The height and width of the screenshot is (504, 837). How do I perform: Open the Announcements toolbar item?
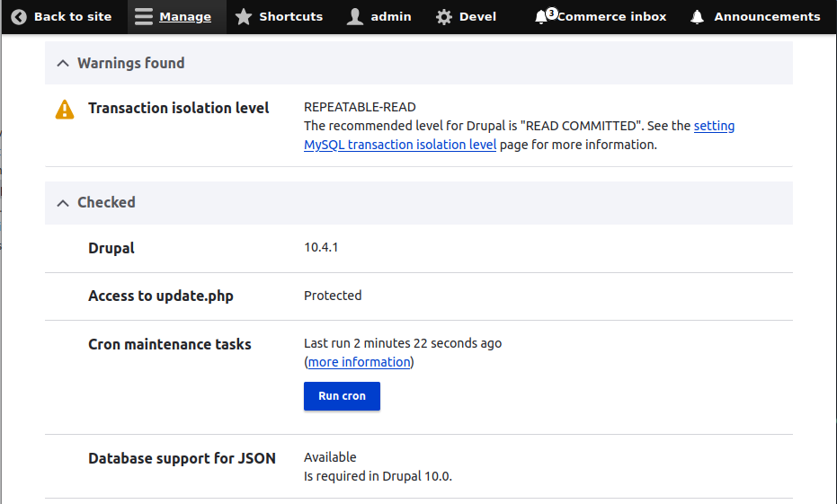click(755, 17)
